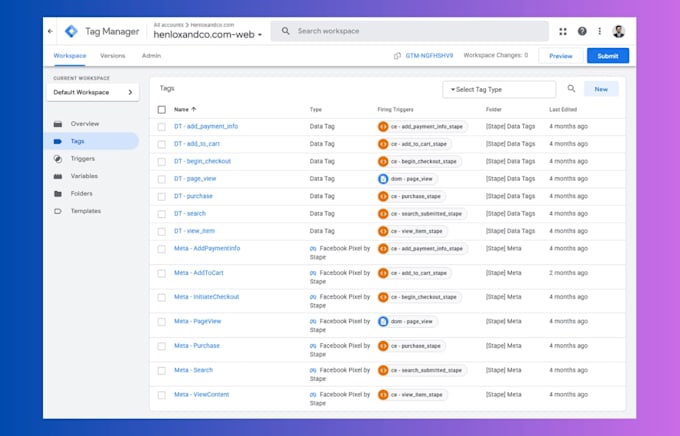Click the Tags sidebar icon
This screenshot has width=680, height=436.
(58, 141)
